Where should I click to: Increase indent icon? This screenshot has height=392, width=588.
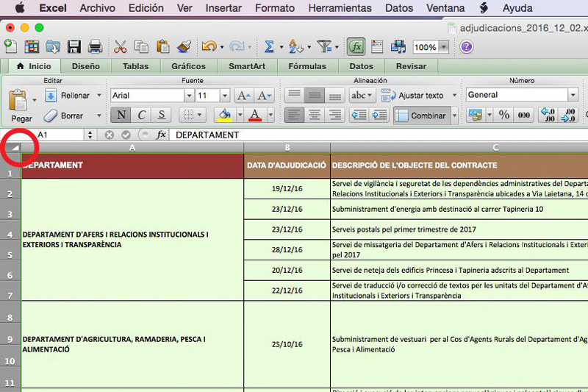click(379, 115)
